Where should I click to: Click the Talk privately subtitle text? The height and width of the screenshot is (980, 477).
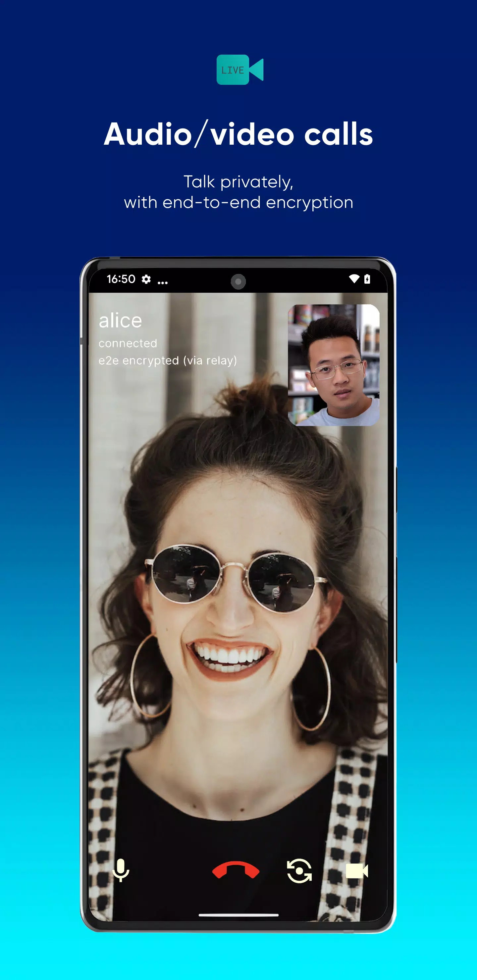click(238, 182)
